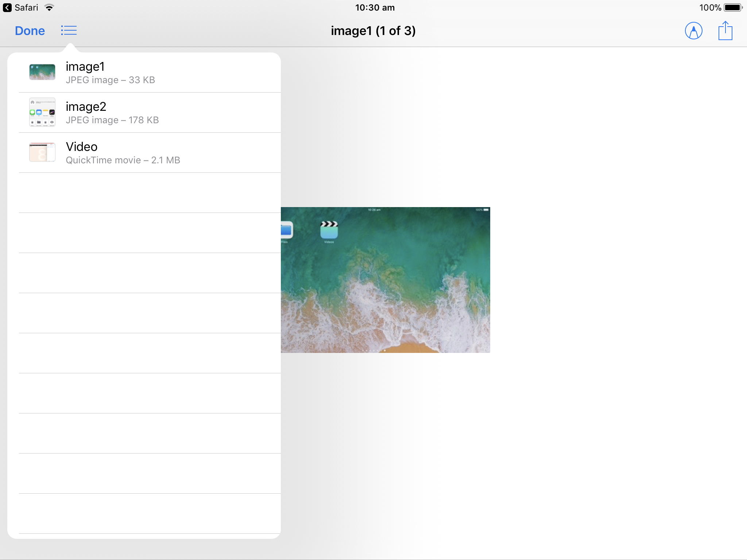Image resolution: width=747 pixels, height=560 pixels.
Task: Tap the 10:30 am clock
Action: pyautogui.click(x=375, y=8)
